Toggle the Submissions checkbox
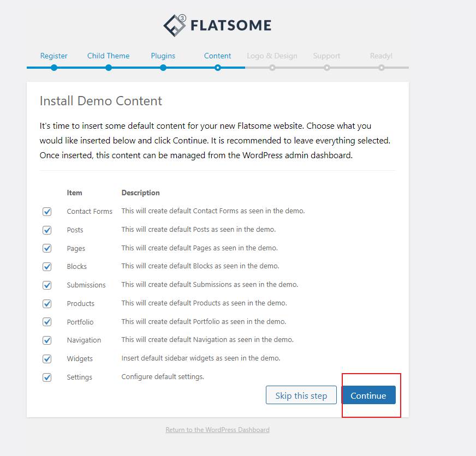This screenshot has width=476, height=456. point(47,285)
